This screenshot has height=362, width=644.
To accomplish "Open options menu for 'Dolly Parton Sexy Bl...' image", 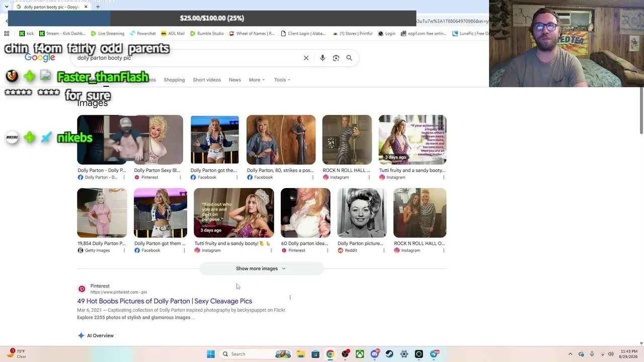I will (180, 177).
